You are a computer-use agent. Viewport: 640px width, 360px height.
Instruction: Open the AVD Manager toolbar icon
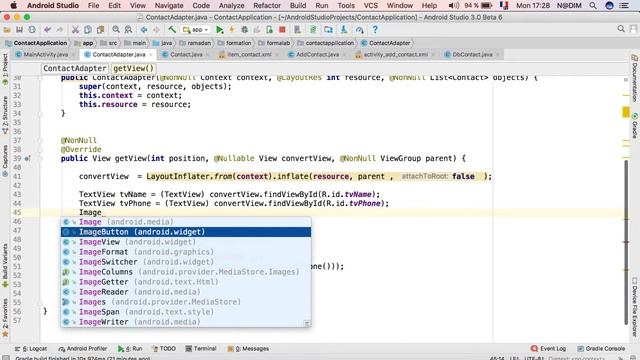(298, 30)
